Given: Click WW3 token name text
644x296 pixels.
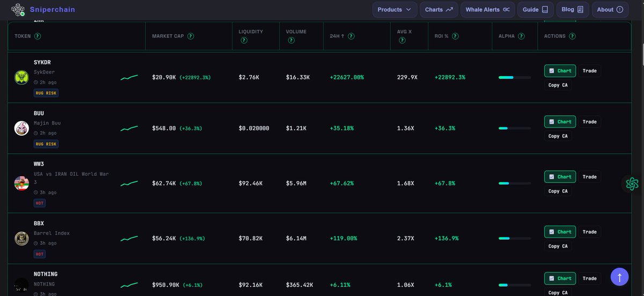Looking at the screenshot, I should [x=39, y=164].
